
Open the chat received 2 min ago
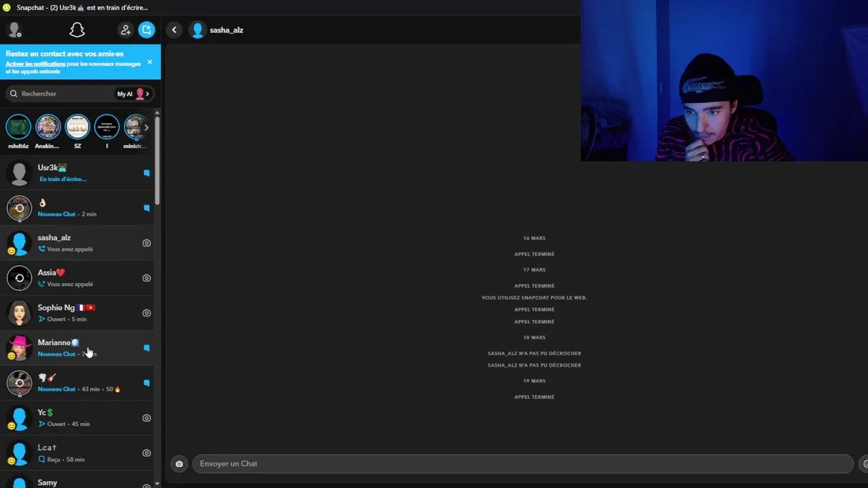[x=77, y=208]
